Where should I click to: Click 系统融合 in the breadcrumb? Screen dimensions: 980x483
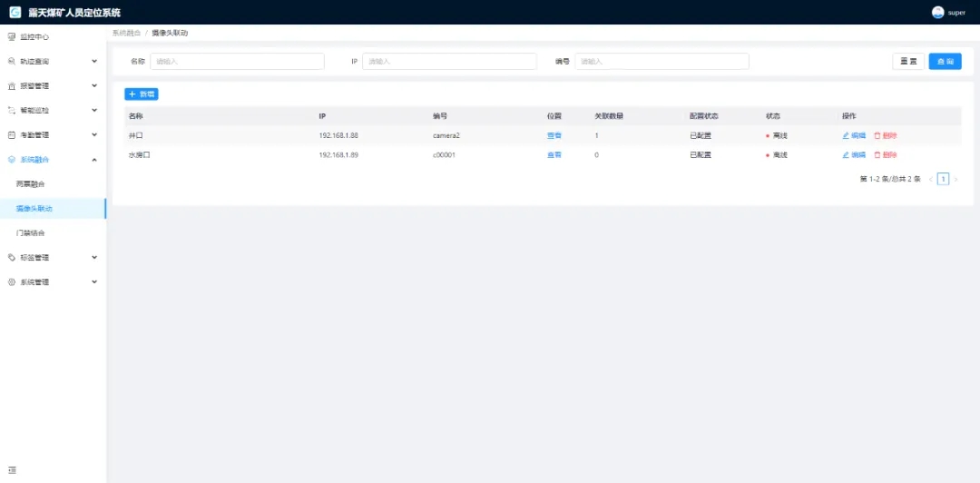pos(126,34)
